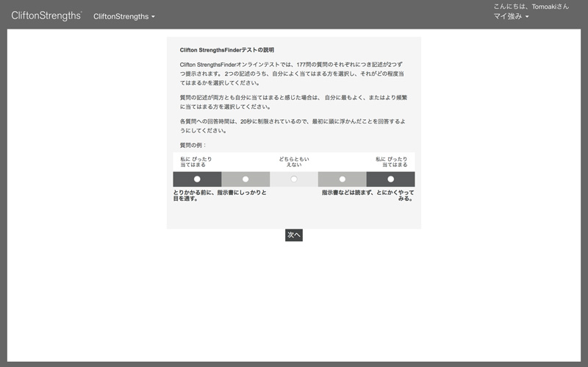Select the far-right dark radio option
The width and height of the screenshot is (588, 367).
tap(391, 179)
